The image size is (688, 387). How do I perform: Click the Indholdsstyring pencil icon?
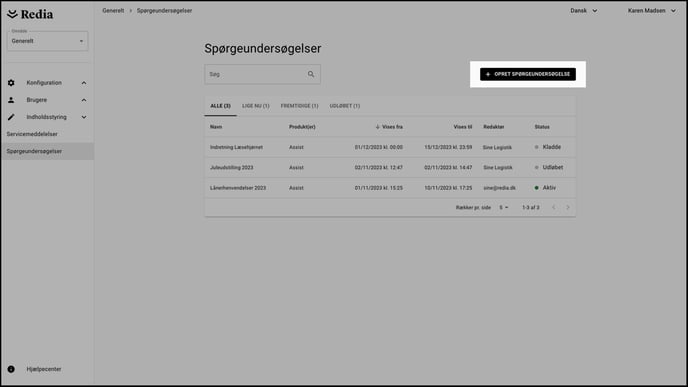tap(11, 117)
